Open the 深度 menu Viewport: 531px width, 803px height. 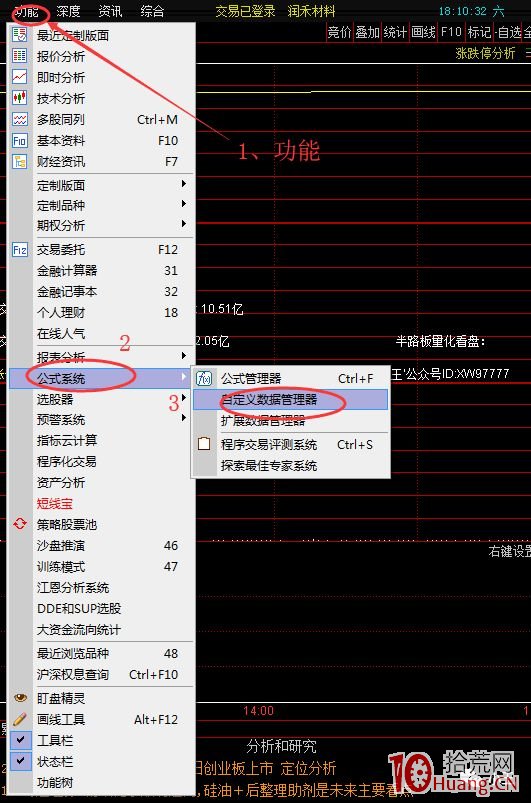point(68,11)
